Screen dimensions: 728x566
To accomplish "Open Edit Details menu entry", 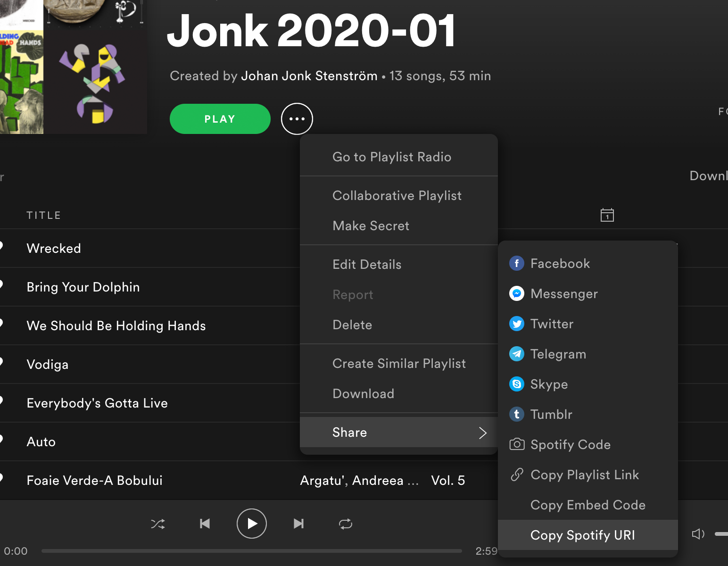I will point(399,264).
